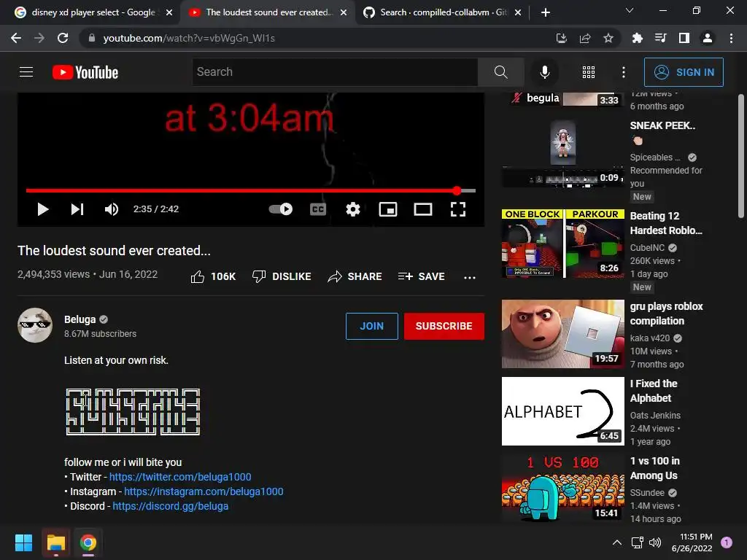The width and height of the screenshot is (747, 560).
Task: Start voice search with the microphone
Action: [x=544, y=72]
